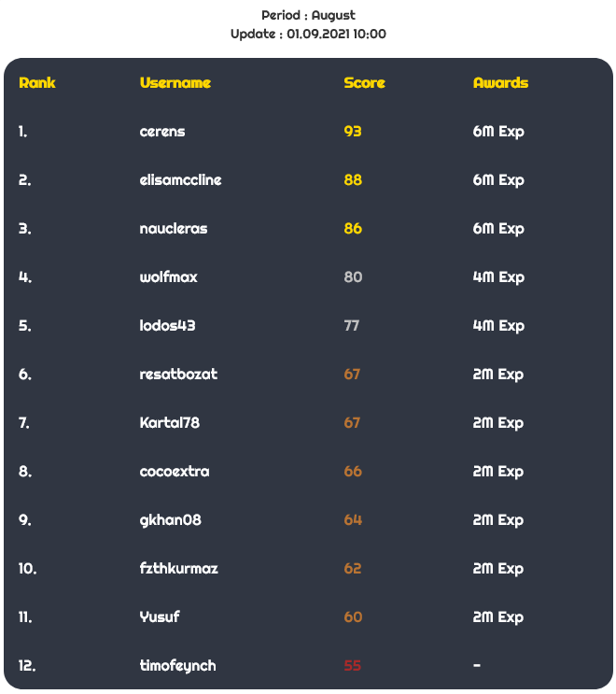Screen dimensions: 616x694
Task: Click on wolfmax username
Action: 169,277
